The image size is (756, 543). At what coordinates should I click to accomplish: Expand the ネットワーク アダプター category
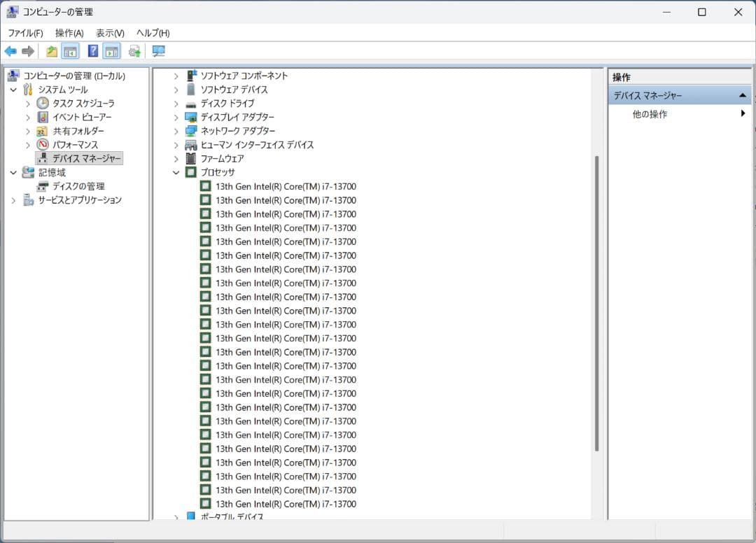pyautogui.click(x=176, y=131)
